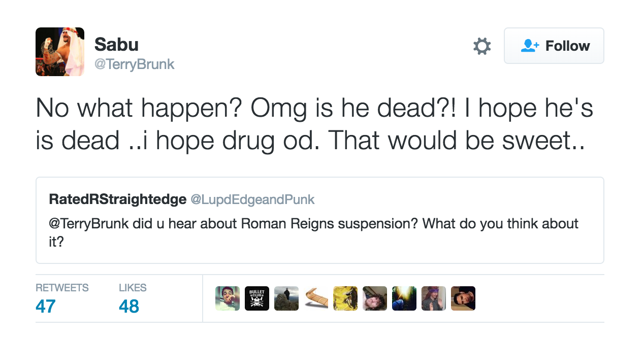
Task: Open the gear settings menu
Action: coord(481,46)
